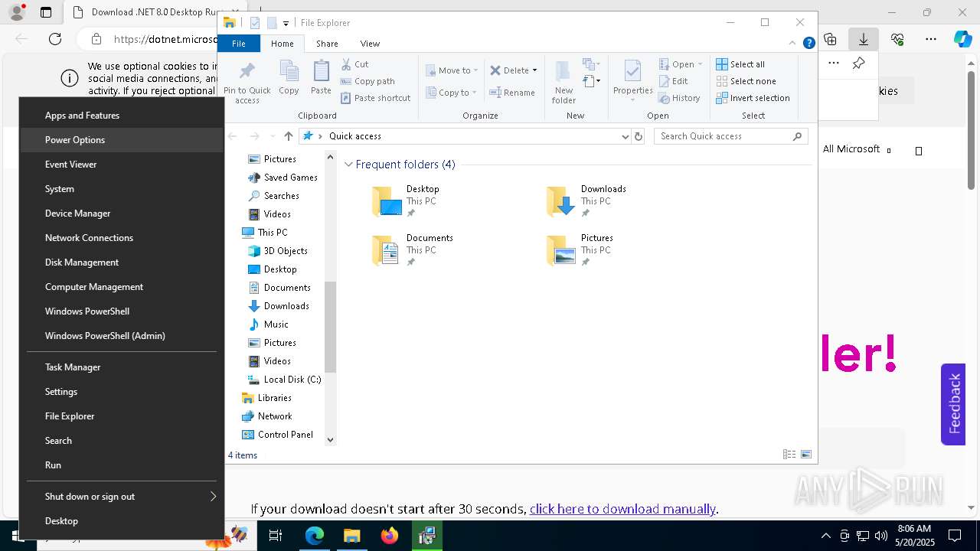Click Select none in ribbon
Viewport: 980px width, 551px height.
(746, 81)
